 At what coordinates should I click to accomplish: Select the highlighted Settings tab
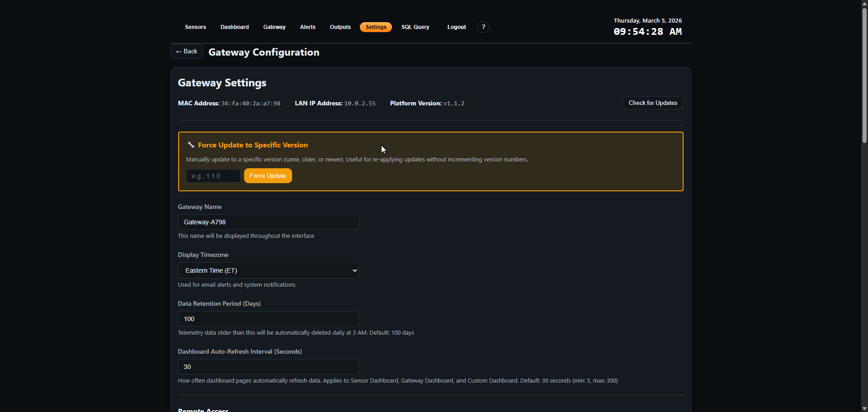pos(376,27)
